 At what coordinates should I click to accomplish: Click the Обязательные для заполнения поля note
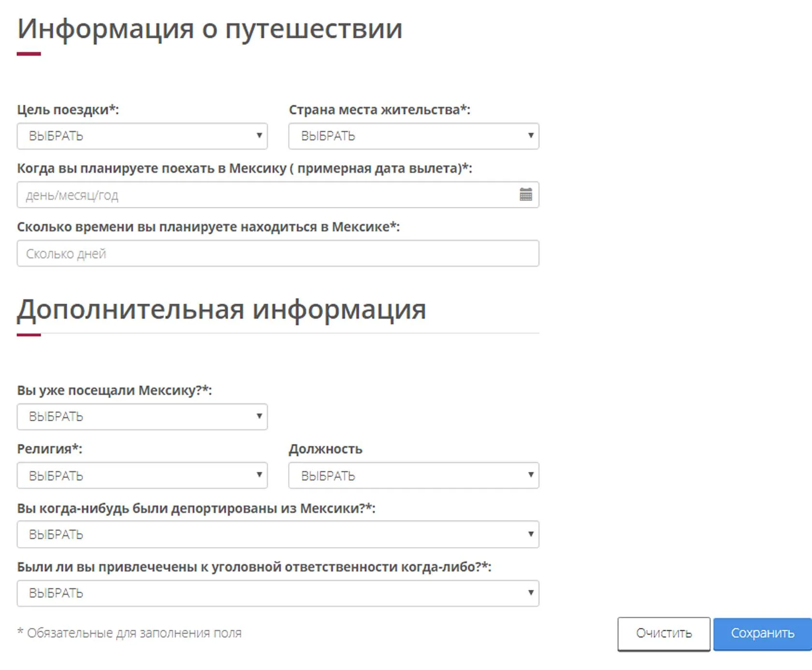(130, 633)
